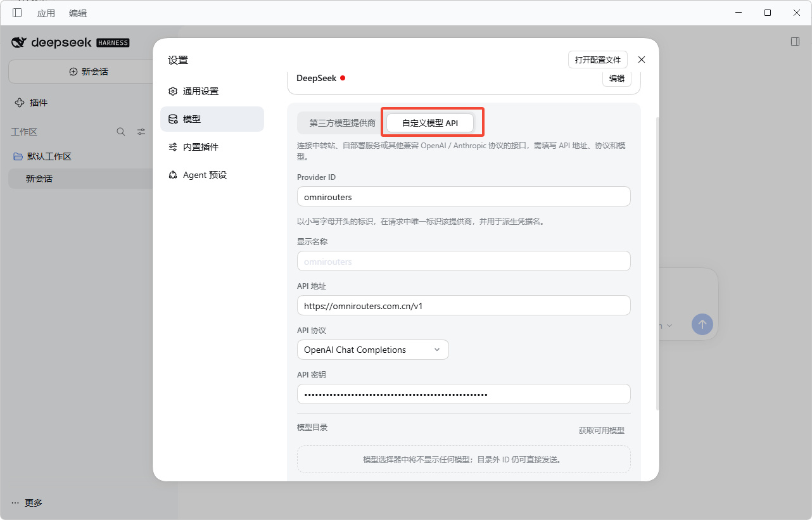Search the workspace with magnifier icon
This screenshot has height=520, width=812.
click(x=121, y=132)
